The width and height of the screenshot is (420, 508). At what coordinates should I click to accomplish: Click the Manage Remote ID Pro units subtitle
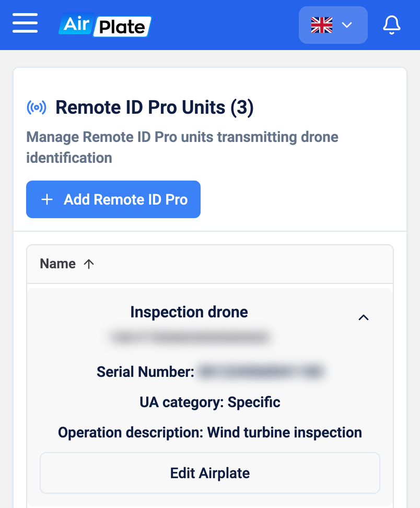pos(182,147)
